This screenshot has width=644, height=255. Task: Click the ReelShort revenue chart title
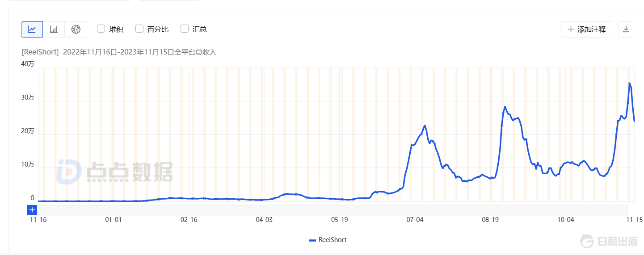point(119,52)
